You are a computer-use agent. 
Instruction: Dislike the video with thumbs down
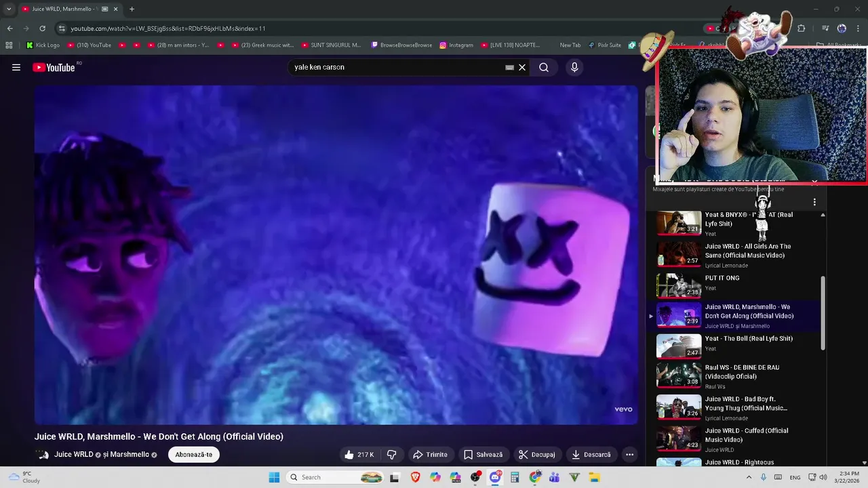pyautogui.click(x=391, y=455)
